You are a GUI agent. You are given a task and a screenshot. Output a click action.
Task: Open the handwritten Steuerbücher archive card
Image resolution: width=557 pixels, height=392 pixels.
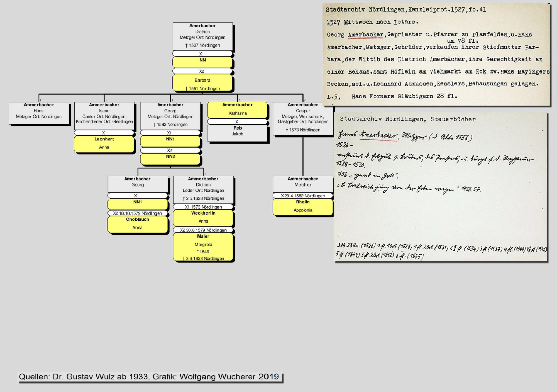pyautogui.click(x=441, y=187)
